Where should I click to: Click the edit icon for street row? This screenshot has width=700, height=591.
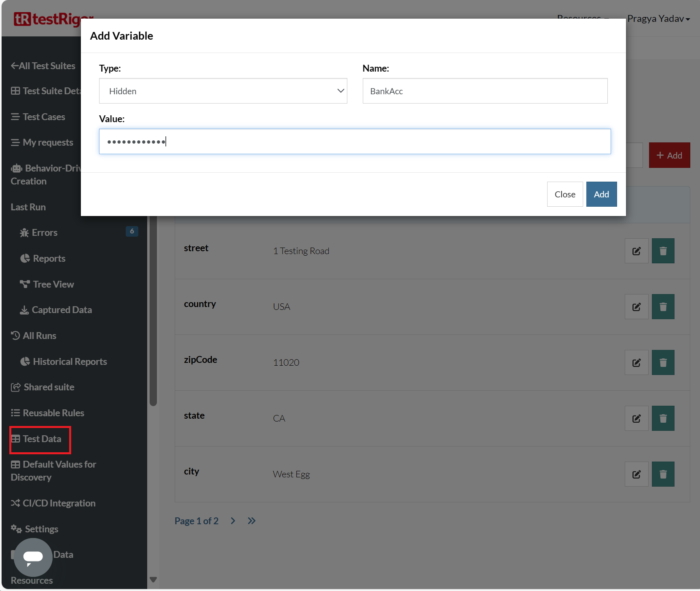click(636, 251)
